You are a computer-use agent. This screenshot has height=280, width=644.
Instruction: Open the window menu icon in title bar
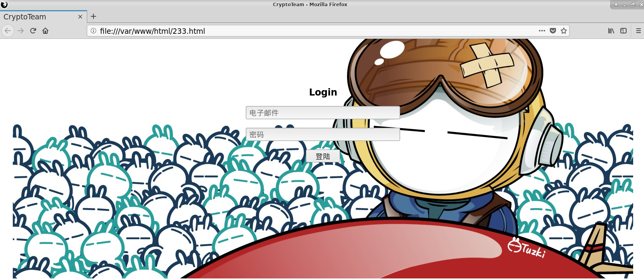pos(4,5)
